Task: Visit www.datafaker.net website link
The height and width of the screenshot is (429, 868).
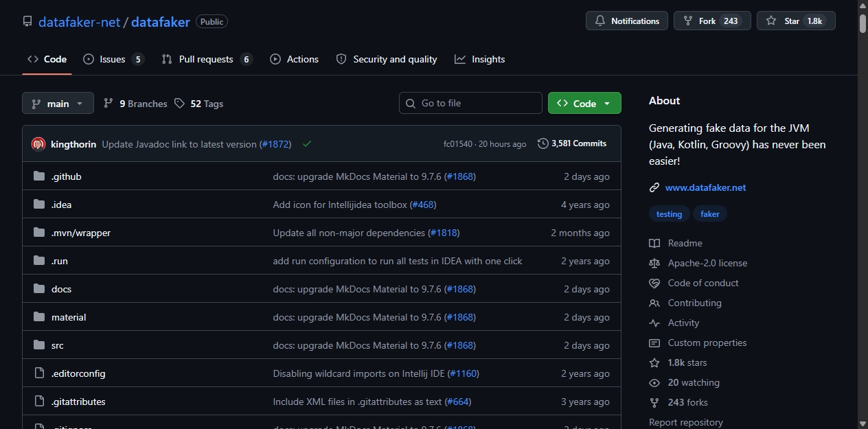Action: coord(705,187)
